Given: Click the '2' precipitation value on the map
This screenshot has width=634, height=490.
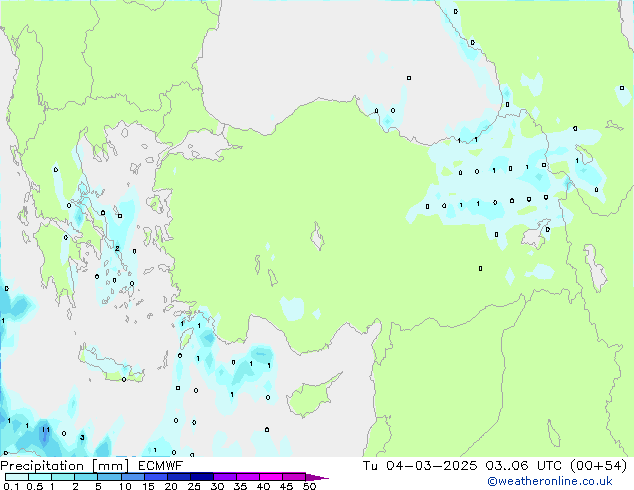Looking at the screenshot, I should (x=117, y=248).
